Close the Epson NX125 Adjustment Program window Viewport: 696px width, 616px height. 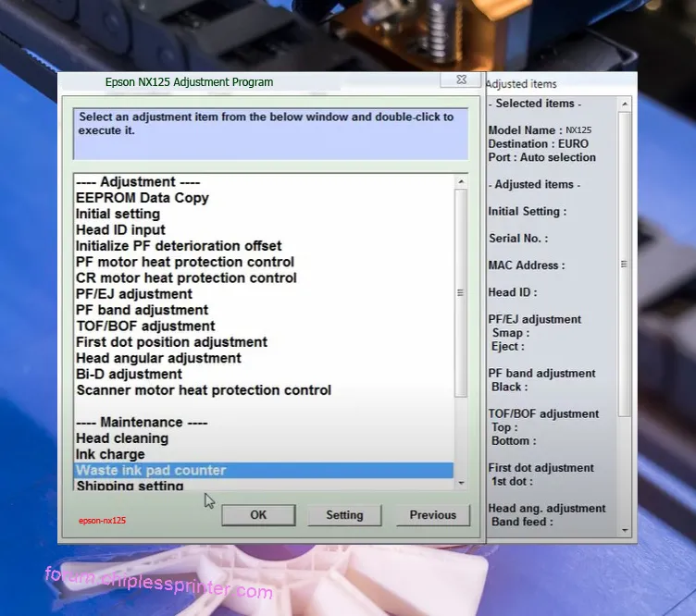[461, 80]
